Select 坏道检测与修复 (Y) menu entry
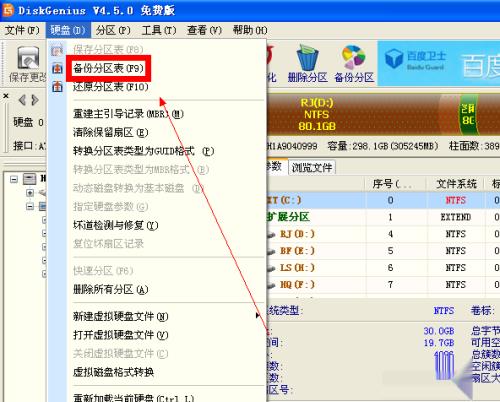This screenshot has width=500, height=402. pyautogui.click(x=116, y=226)
